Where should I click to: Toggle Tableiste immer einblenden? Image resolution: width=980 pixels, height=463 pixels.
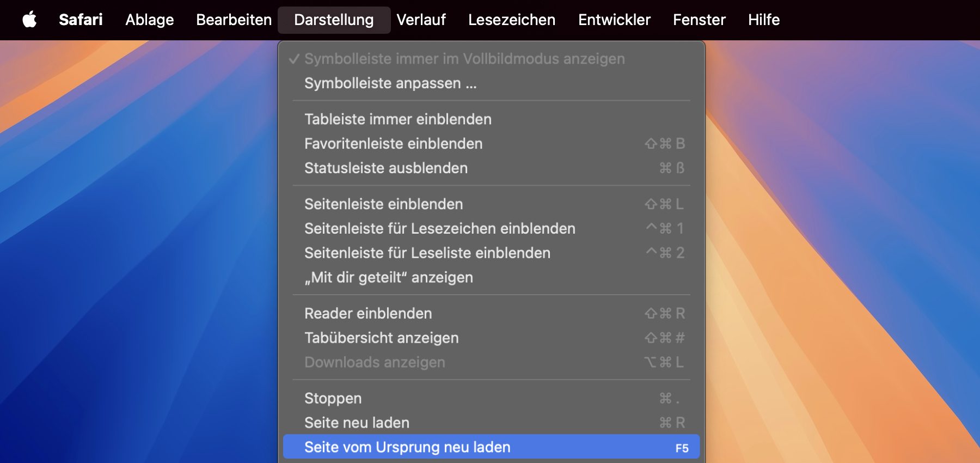398,119
